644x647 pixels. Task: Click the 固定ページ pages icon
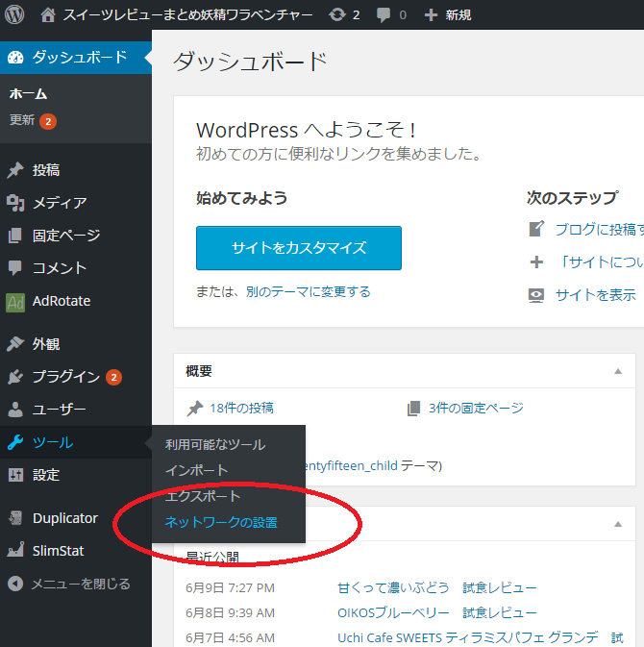point(15,236)
